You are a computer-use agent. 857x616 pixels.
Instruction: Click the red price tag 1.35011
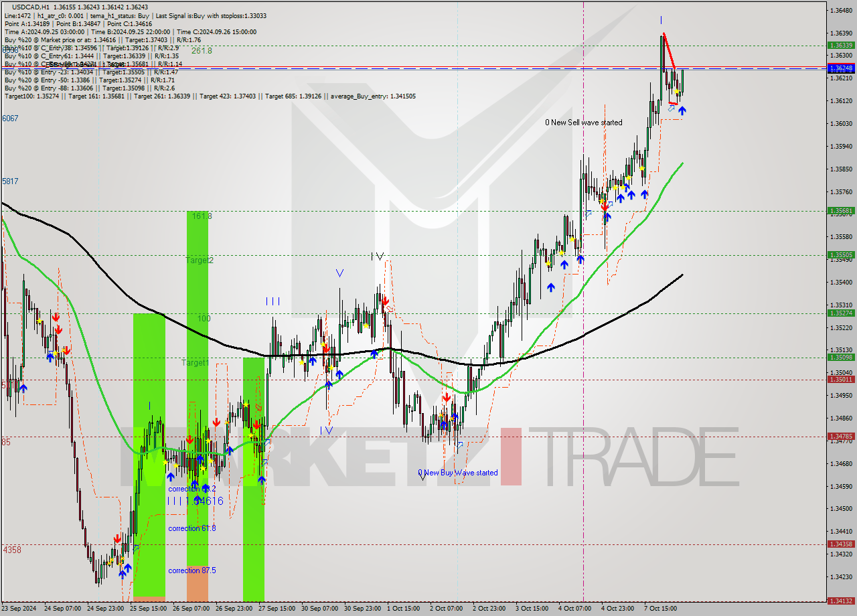841,379
